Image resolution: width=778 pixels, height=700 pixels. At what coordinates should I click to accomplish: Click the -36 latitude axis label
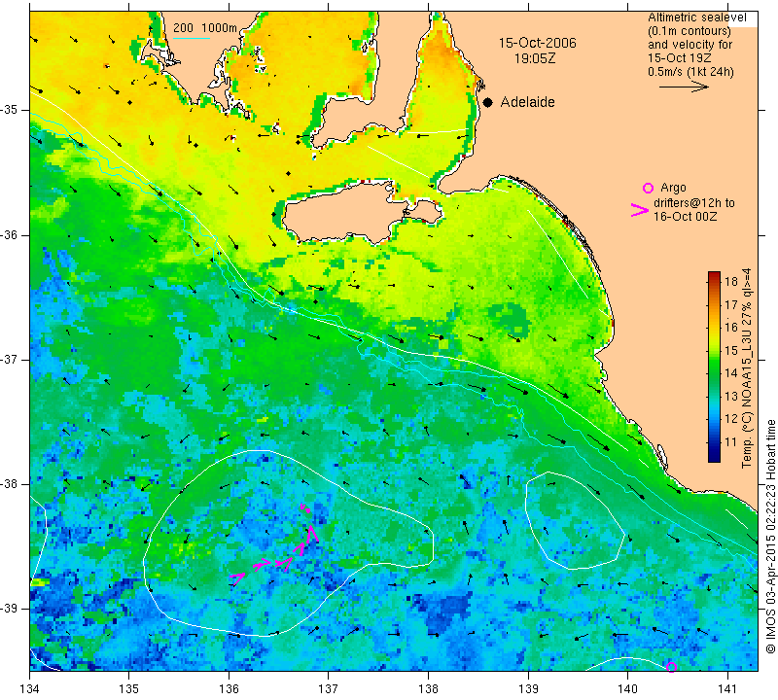coord(10,234)
